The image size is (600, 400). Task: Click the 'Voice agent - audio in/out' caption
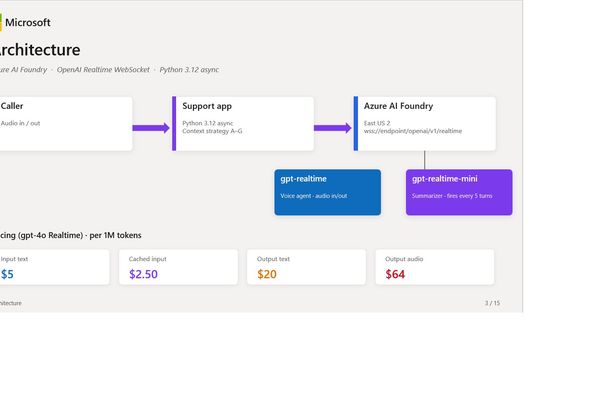tap(314, 196)
